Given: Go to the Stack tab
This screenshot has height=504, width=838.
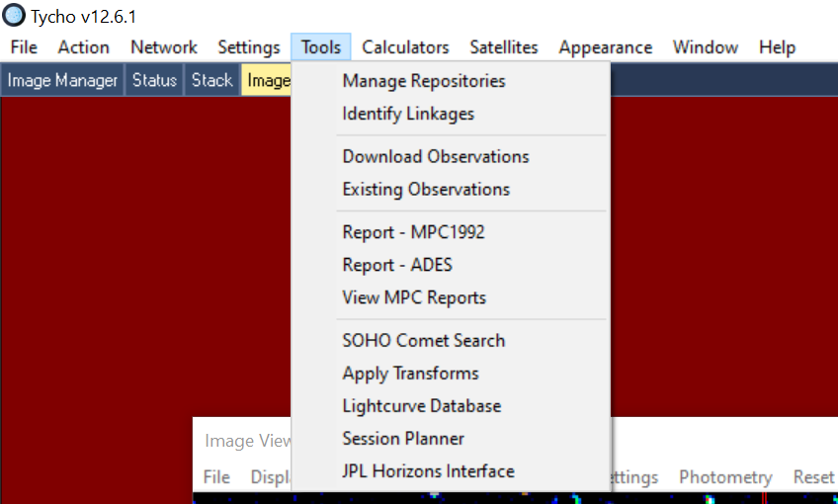Looking at the screenshot, I should tap(211, 81).
